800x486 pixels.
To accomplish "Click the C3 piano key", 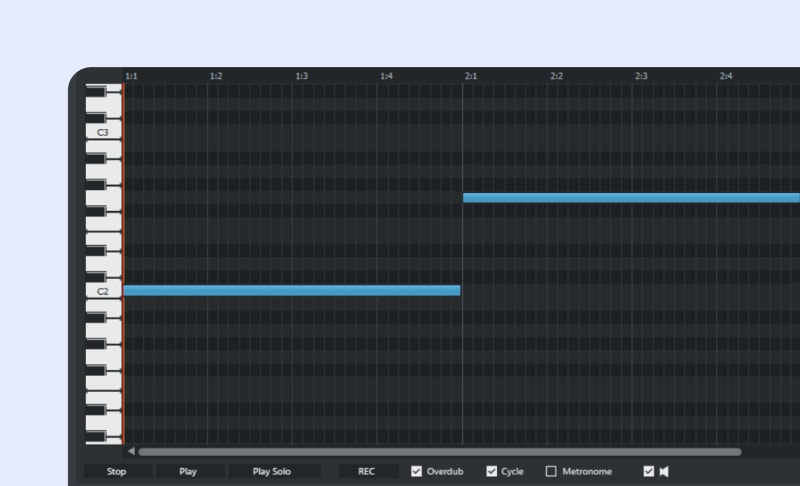I will pos(103,132).
